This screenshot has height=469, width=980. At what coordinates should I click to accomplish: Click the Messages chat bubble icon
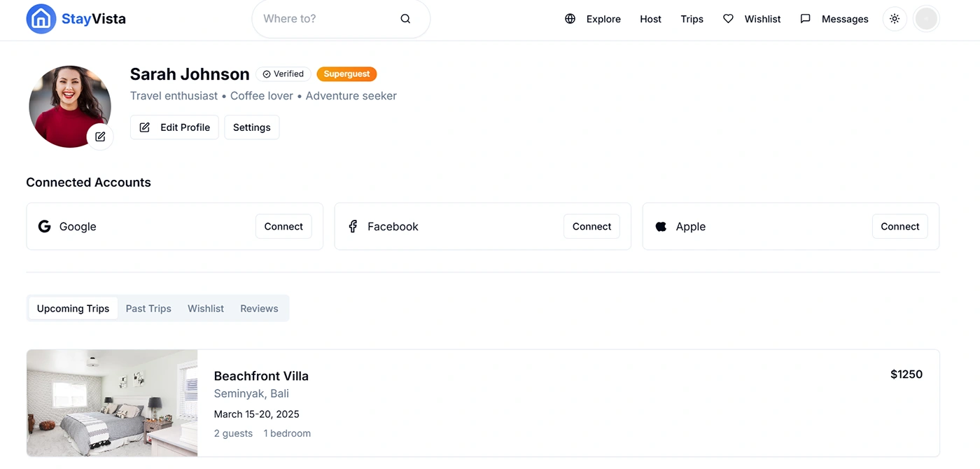pos(805,19)
